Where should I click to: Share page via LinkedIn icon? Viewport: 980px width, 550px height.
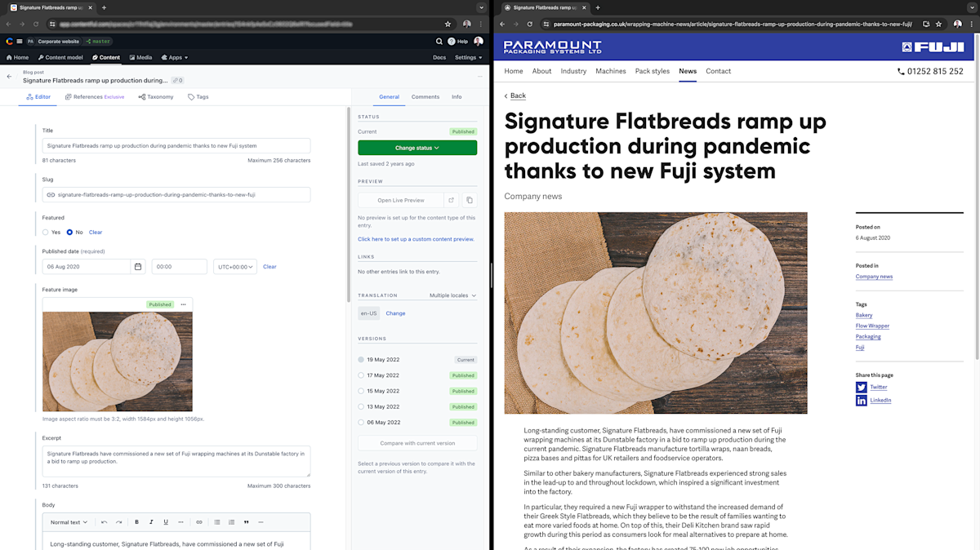861,401
